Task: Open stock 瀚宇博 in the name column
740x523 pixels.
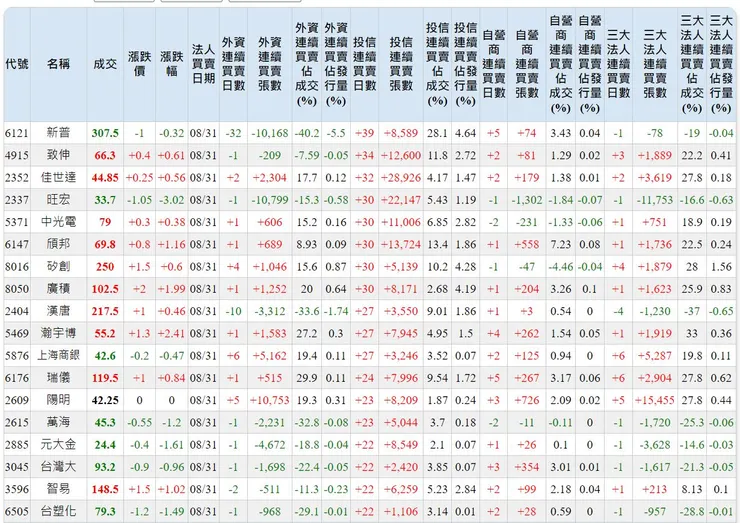Action: [x=59, y=333]
